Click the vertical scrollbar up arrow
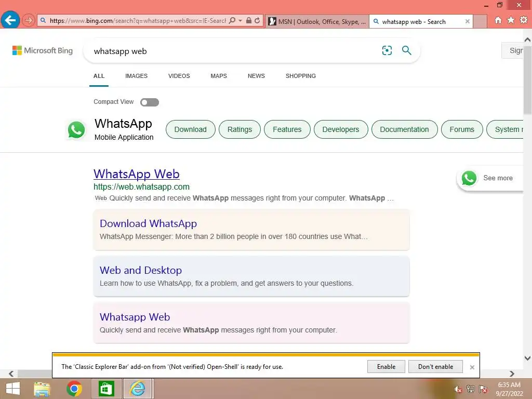532x399 pixels. pos(528,40)
